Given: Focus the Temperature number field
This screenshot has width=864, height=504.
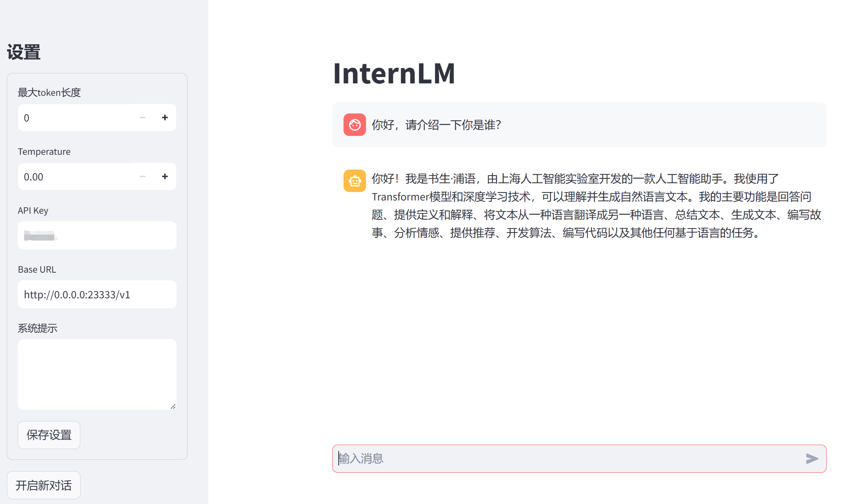Looking at the screenshot, I should point(75,176).
